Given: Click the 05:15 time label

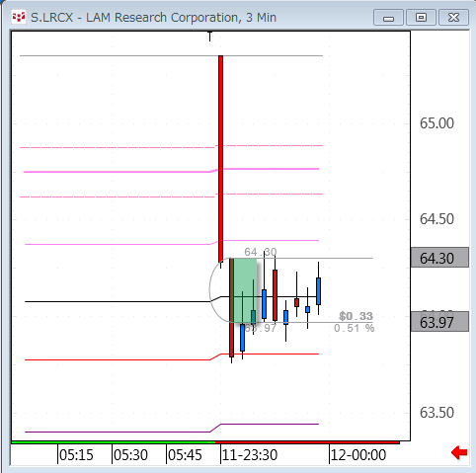Looking at the screenshot, I should point(76,455).
